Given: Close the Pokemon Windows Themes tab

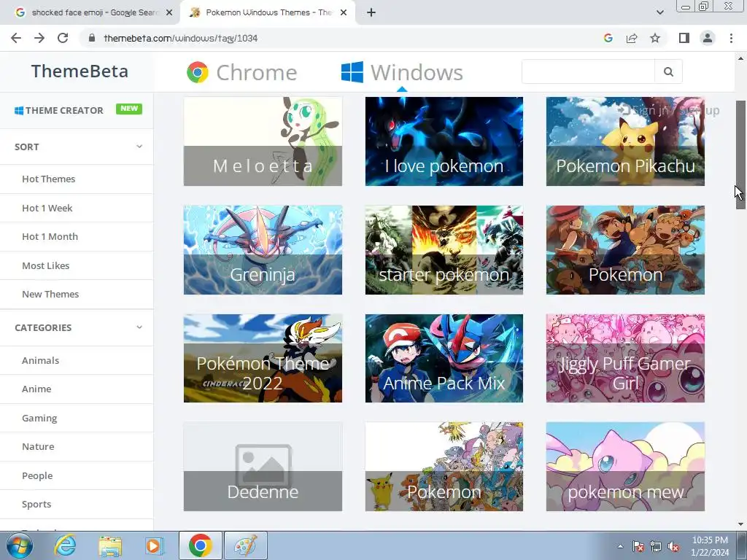Looking at the screenshot, I should [344, 12].
